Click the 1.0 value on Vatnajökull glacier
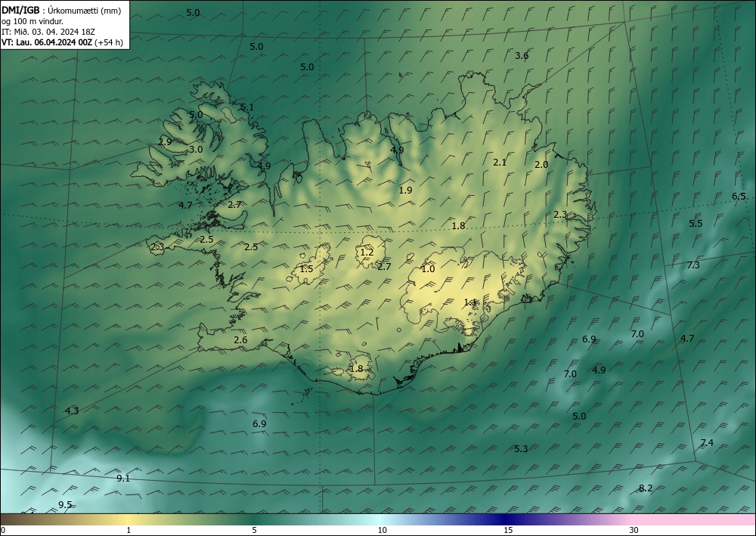 tap(428, 269)
